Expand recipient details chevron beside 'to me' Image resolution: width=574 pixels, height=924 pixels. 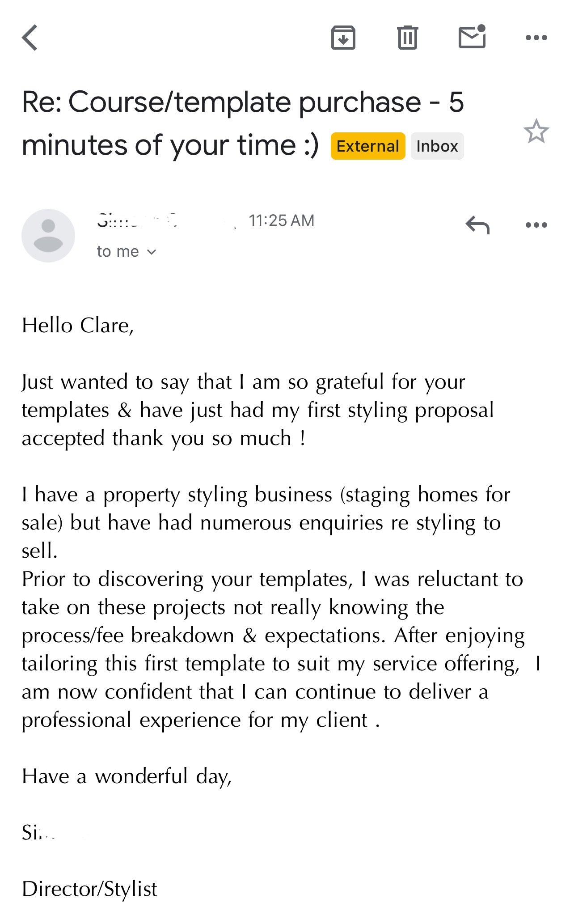(x=152, y=252)
